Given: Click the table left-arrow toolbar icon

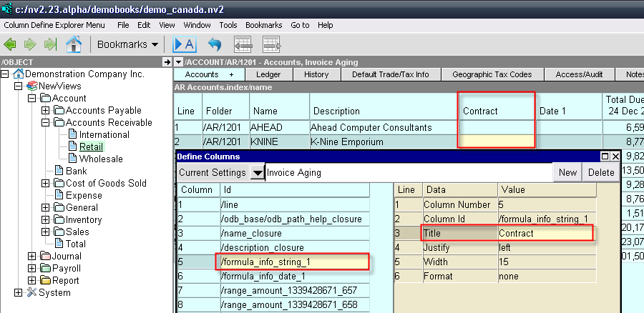Looking at the screenshot, I should (x=243, y=44).
